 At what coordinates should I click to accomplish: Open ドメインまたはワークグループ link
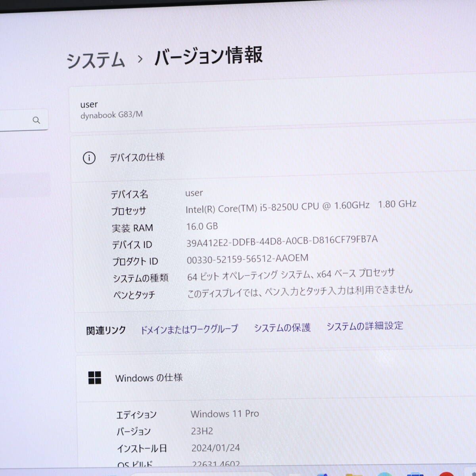(189, 329)
